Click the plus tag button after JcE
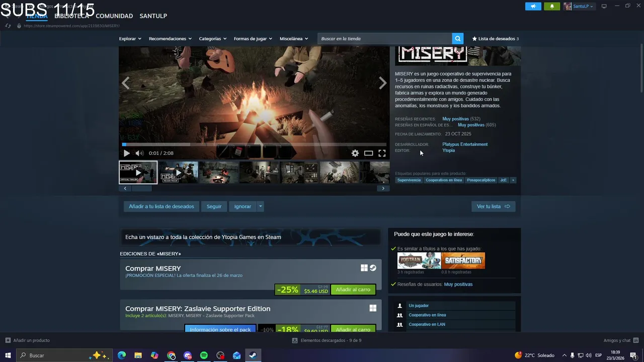 pos(513,180)
